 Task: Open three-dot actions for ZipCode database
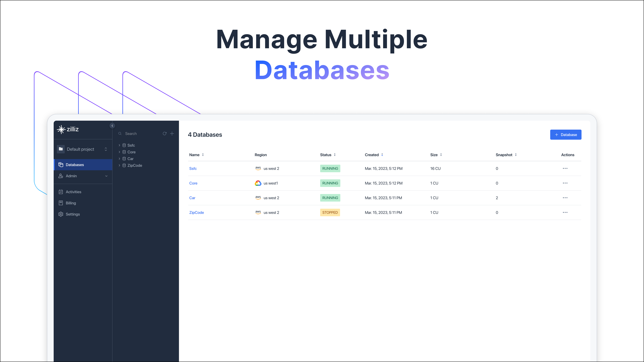[x=565, y=212]
